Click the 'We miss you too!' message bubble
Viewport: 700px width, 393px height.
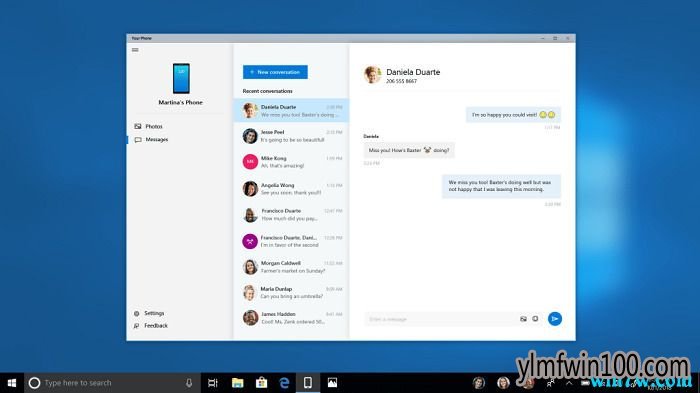point(501,186)
